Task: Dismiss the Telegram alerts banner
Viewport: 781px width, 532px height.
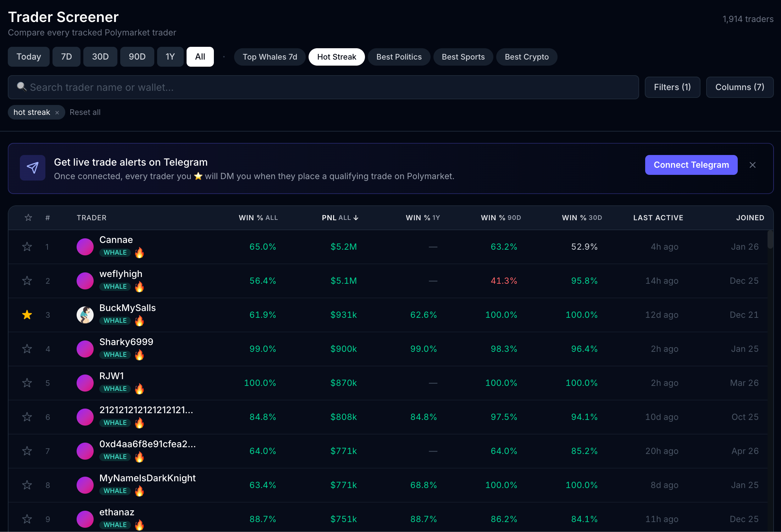Action: pyautogui.click(x=753, y=165)
